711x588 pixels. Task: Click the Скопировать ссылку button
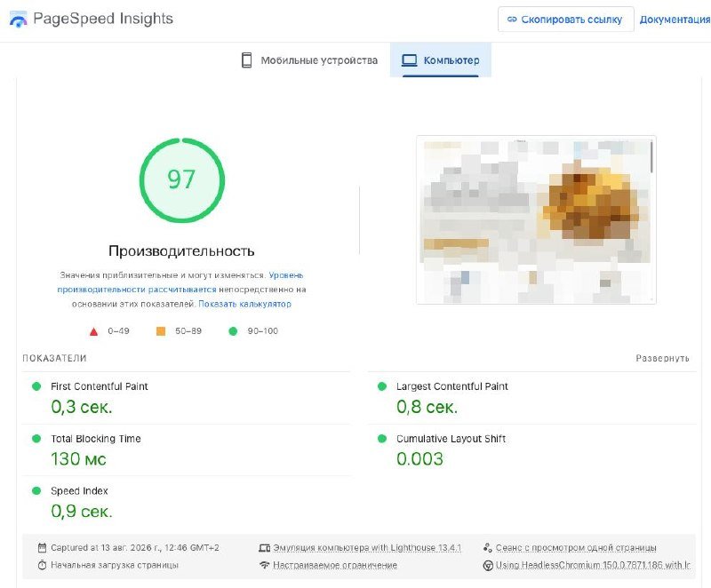click(565, 20)
